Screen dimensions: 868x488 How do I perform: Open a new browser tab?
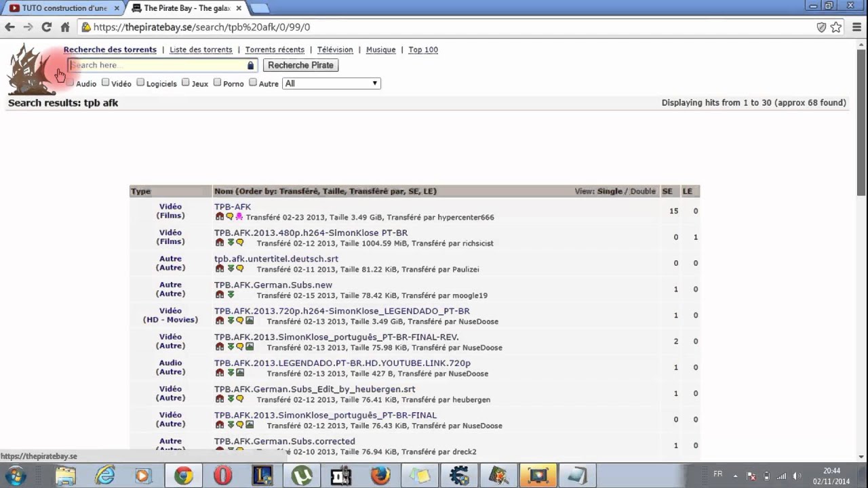(259, 8)
